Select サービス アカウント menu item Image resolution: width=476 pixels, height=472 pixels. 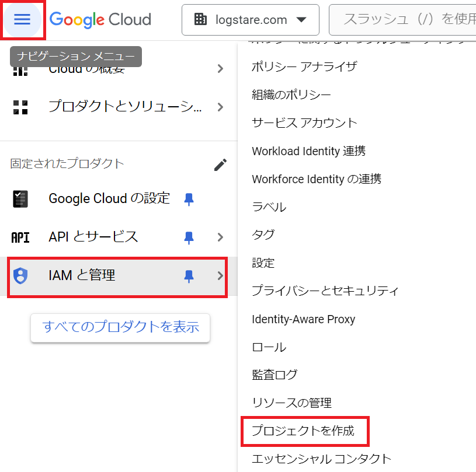pos(304,123)
